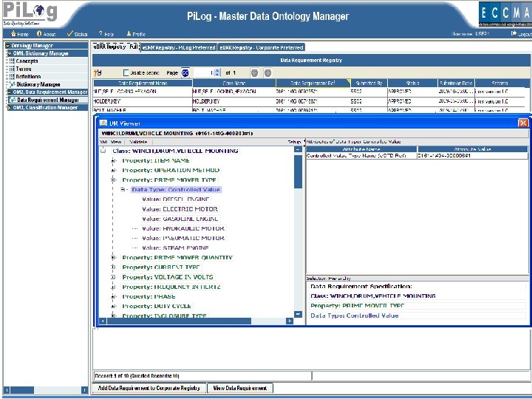Sort by Submitted By column header

369,83
